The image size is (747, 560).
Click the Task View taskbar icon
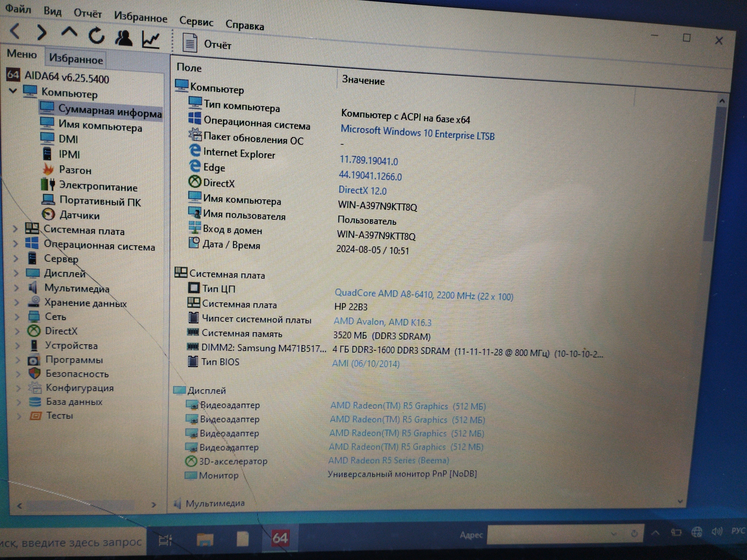coord(166,540)
